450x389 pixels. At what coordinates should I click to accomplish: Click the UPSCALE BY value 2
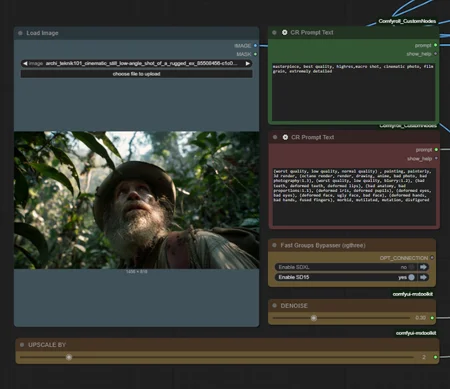(424, 357)
